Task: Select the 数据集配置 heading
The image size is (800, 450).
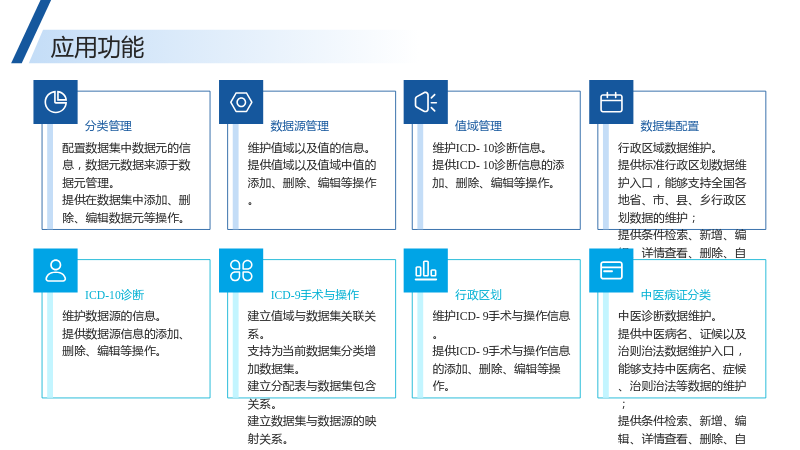Action: coord(669,126)
